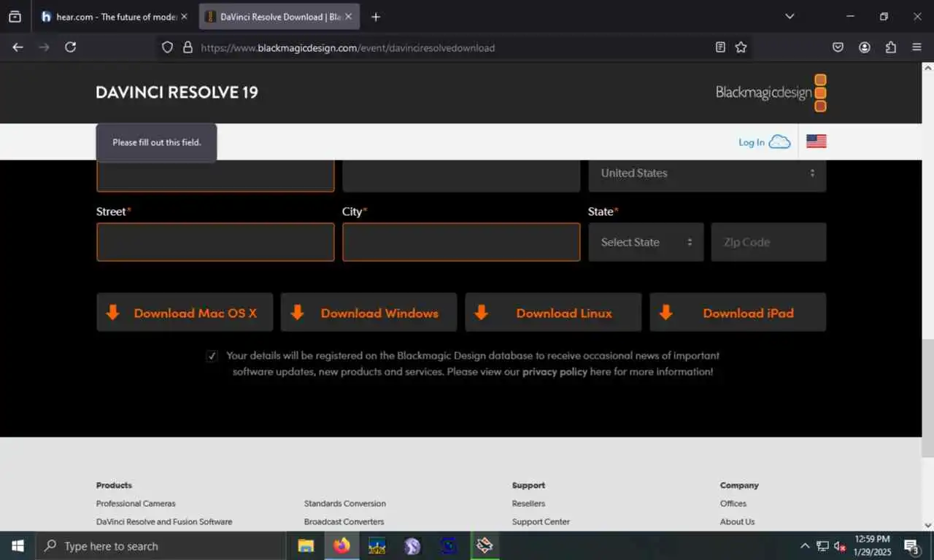This screenshot has width=934, height=560.
Task: Click Download Windows button
Action: click(368, 313)
